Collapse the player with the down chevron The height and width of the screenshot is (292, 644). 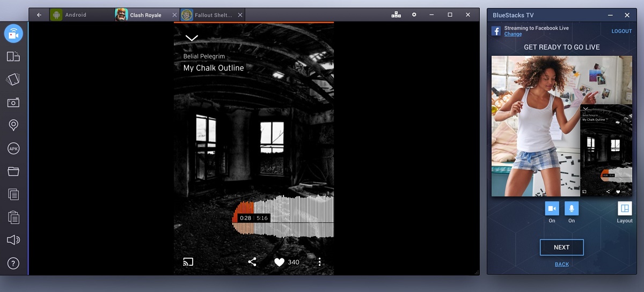[x=192, y=38]
